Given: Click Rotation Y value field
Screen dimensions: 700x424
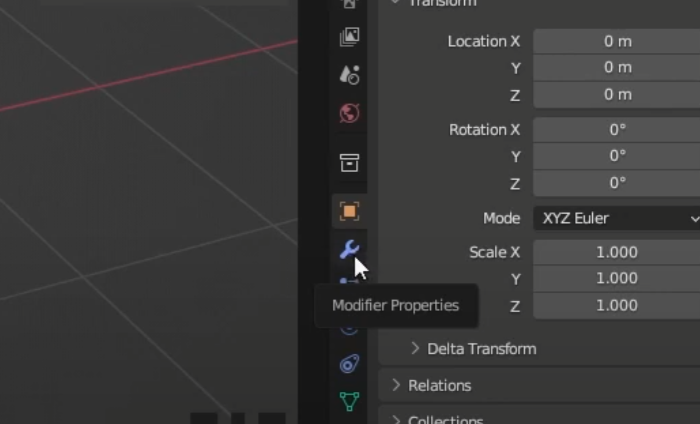Looking at the screenshot, I should pyautogui.click(x=617, y=156).
